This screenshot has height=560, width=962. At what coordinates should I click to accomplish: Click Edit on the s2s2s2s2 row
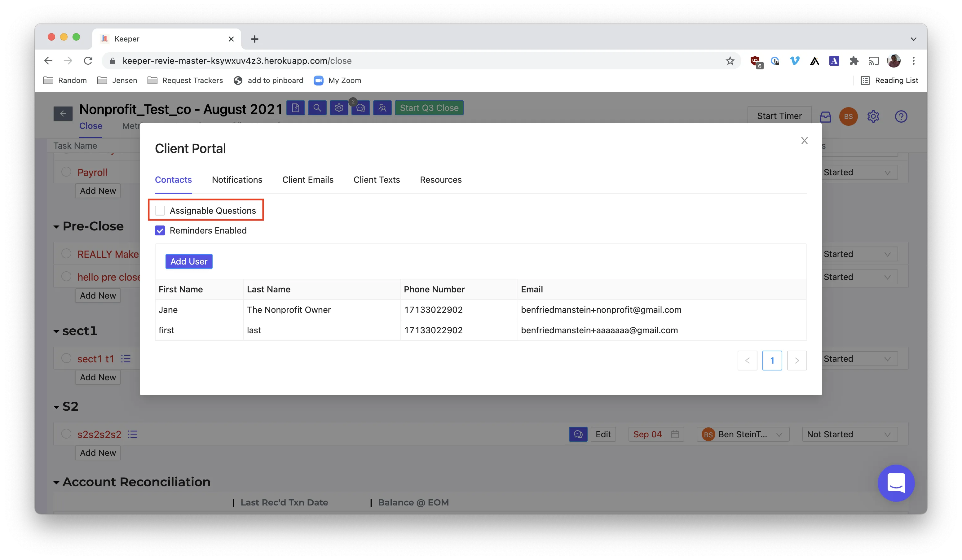coord(603,434)
